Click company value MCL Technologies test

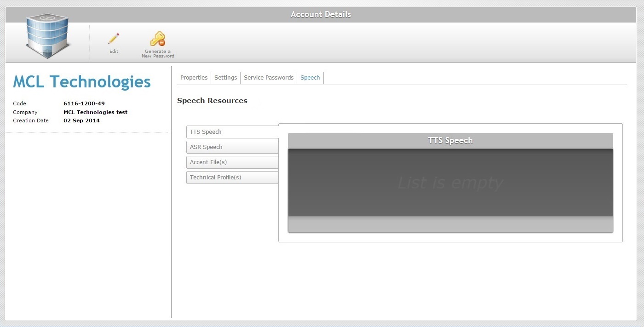coord(95,112)
